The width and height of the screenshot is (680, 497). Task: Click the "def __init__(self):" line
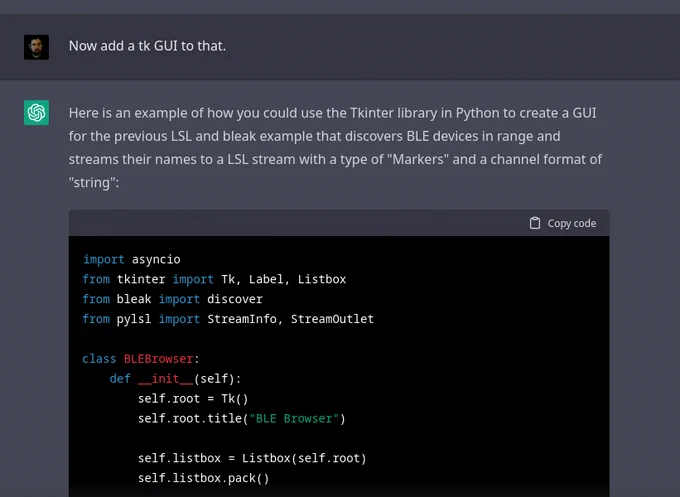tap(175, 379)
